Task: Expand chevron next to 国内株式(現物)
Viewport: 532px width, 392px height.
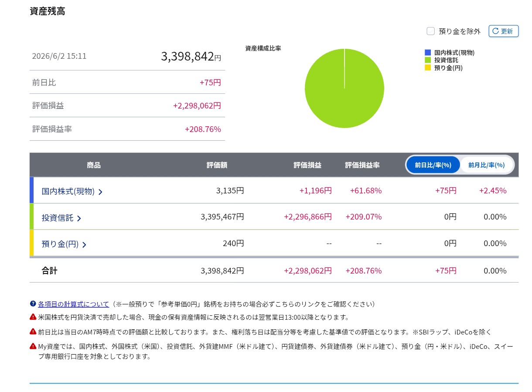Action: coord(100,192)
